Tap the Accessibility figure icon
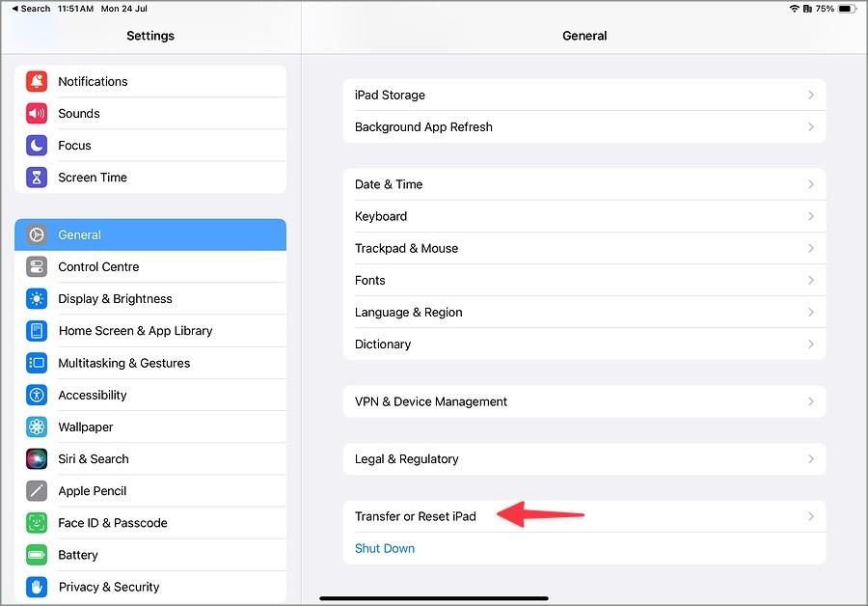The width and height of the screenshot is (868, 606). coord(37,395)
